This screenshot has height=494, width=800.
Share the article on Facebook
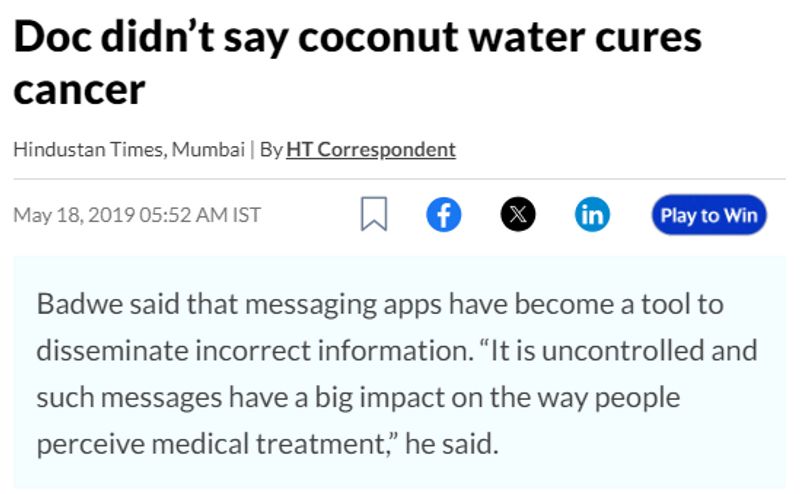point(444,215)
